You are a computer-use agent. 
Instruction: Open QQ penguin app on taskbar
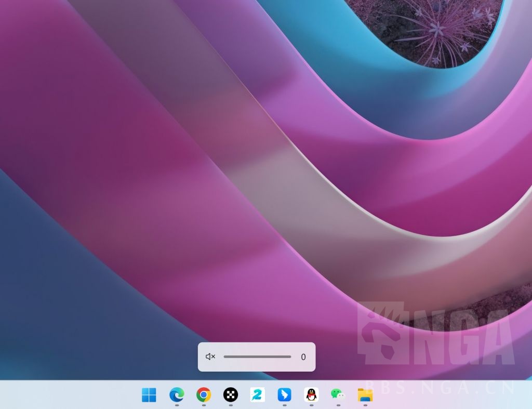click(311, 395)
